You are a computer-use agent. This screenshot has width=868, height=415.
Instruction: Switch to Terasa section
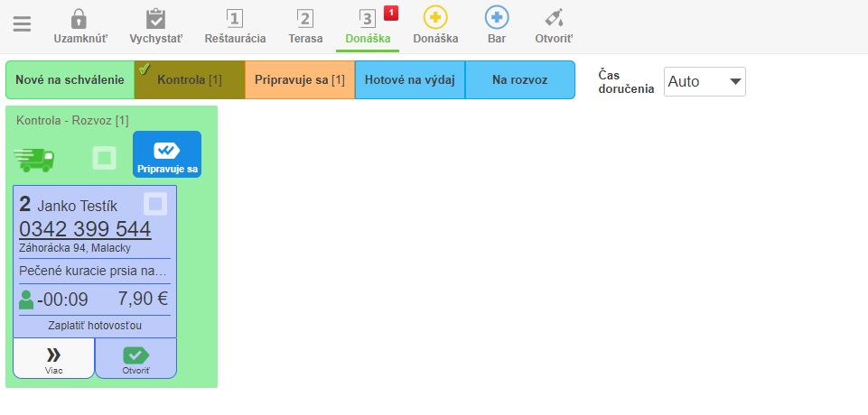305,19
